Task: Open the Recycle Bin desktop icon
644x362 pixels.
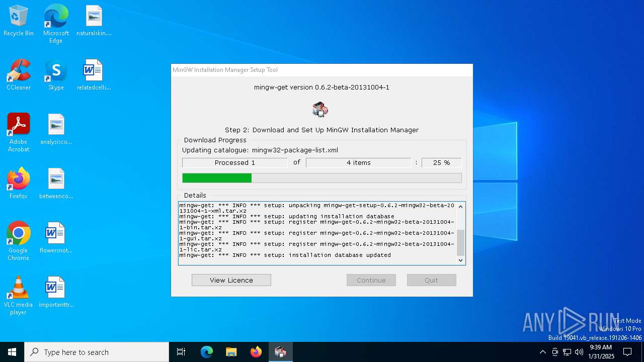Action: [19, 21]
